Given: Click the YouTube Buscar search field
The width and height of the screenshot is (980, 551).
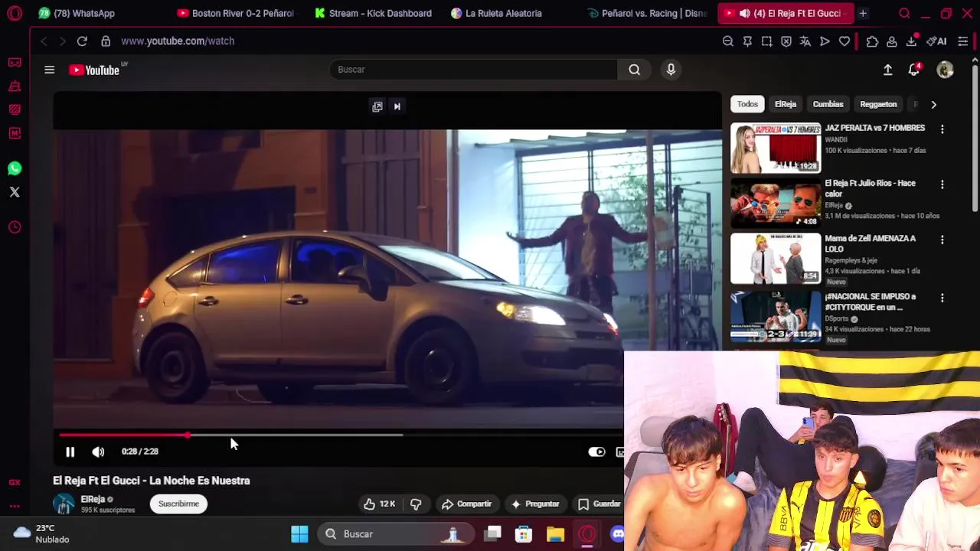Looking at the screenshot, I should 474,70.
